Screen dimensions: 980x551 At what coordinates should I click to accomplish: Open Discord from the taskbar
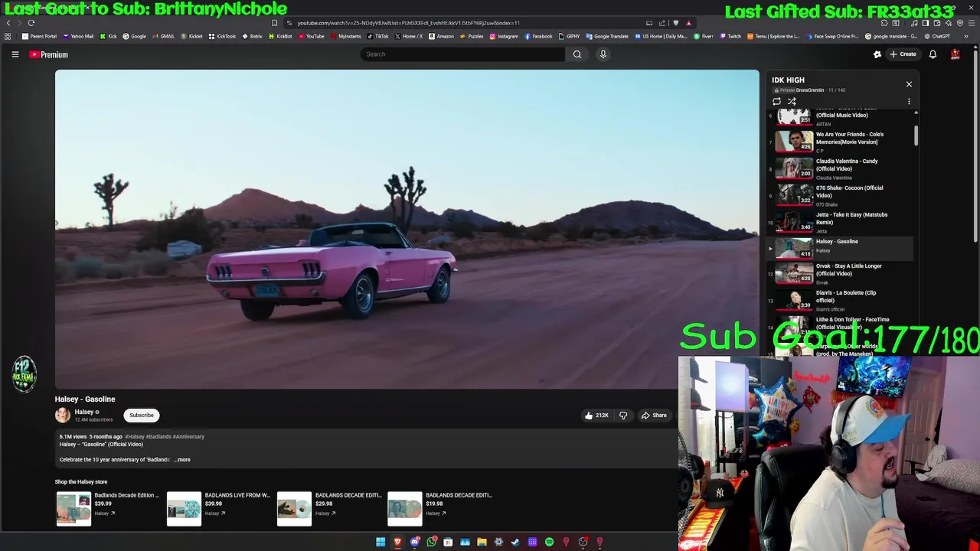pos(414,542)
